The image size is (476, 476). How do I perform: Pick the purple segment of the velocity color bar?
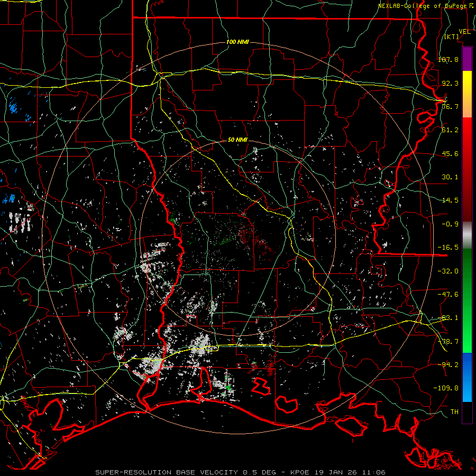(x=467, y=59)
